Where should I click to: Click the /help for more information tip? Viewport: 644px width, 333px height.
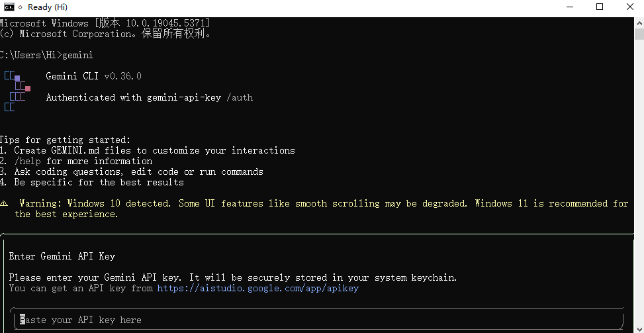76,161
